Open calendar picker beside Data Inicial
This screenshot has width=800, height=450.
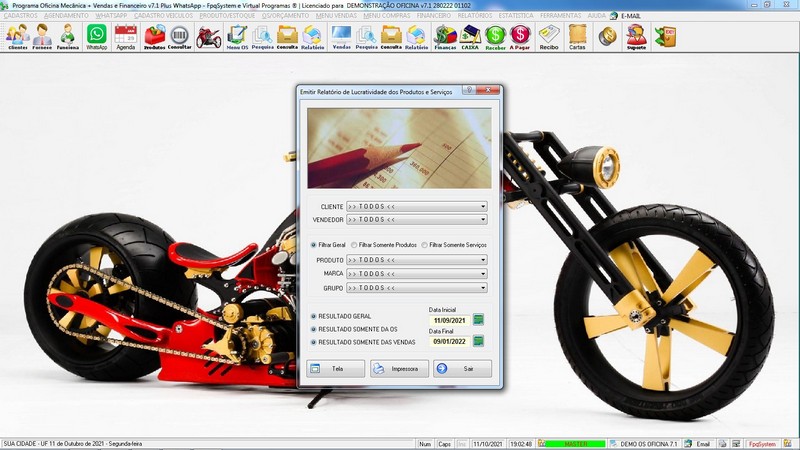click(x=478, y=320)
